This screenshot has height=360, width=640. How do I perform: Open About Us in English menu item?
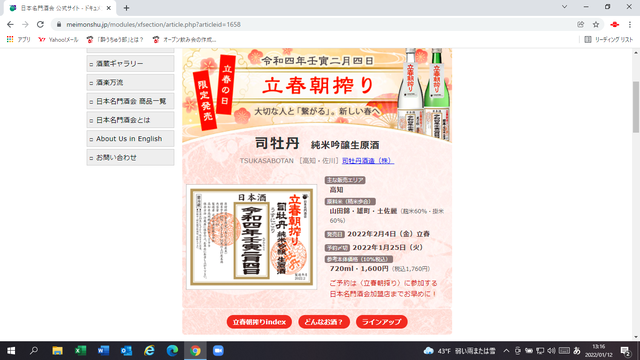click(x=130, y=139)
